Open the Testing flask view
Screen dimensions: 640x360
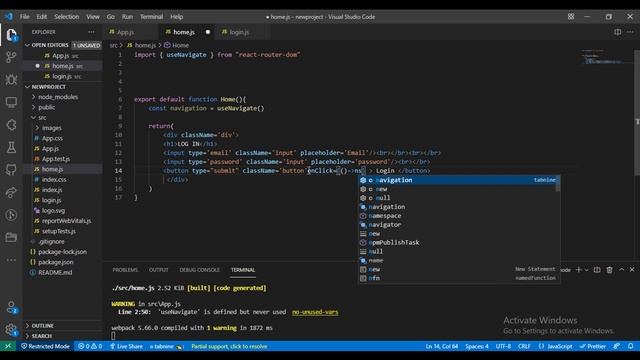[11, 147]
